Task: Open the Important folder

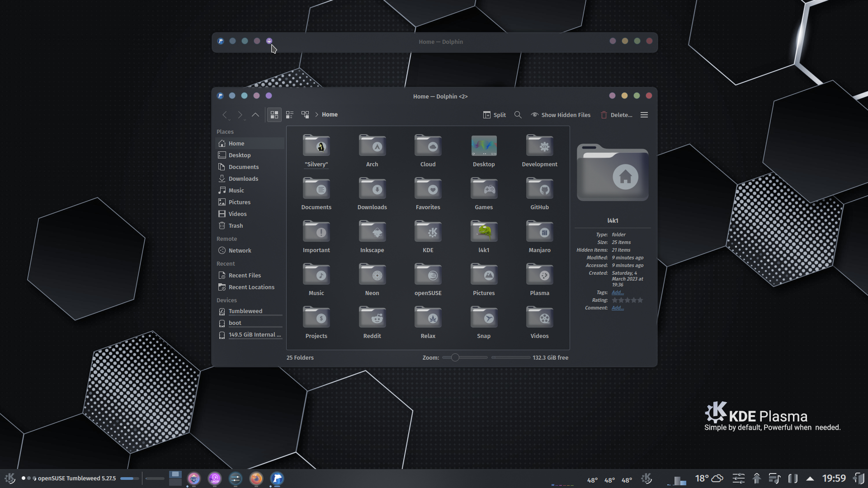Action: tap(316, 236)
